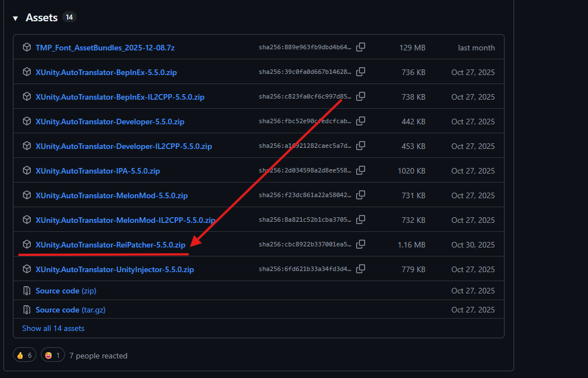The height and width of the screenshot is (378, 588).
Task: Click the 'last month' date text
Action: coord(476,48)
